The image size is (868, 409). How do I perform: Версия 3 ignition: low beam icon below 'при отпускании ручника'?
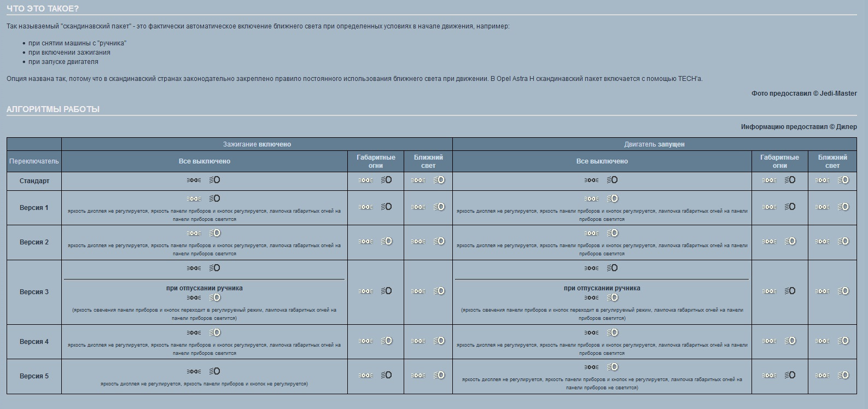[214, 297]
